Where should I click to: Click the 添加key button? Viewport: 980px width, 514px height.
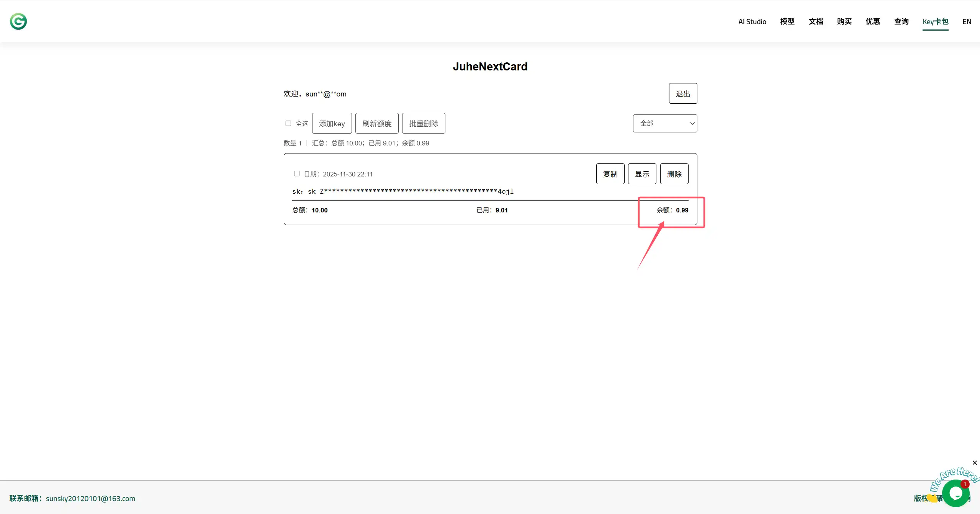(332, 123)
